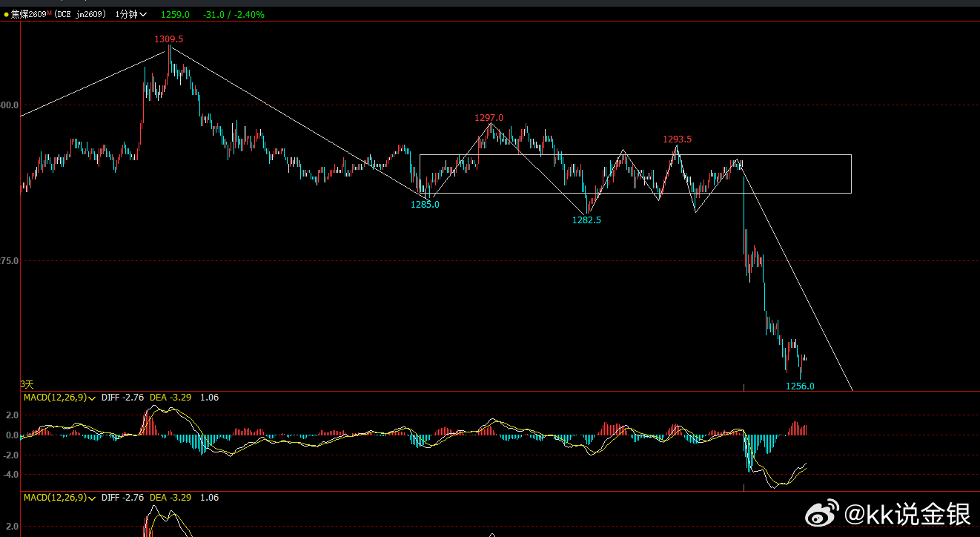Click the 1282.5 low price label
980x537 pixels.
586,220
